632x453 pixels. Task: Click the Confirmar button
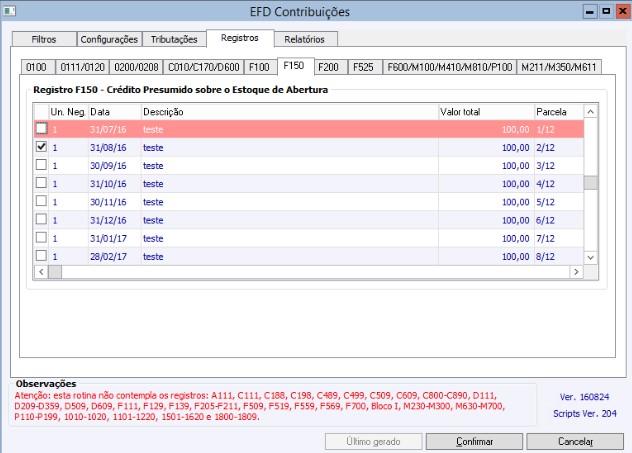474,442
